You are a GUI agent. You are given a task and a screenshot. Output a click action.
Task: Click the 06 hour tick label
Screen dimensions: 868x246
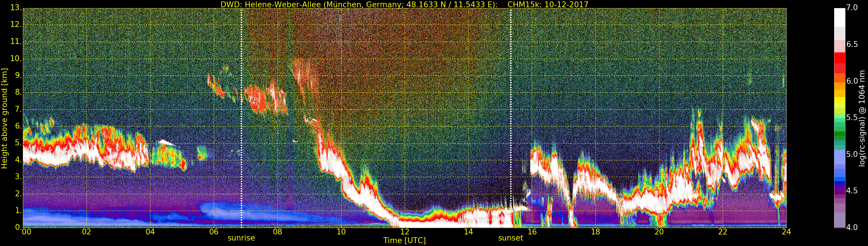tap(214, 232)
